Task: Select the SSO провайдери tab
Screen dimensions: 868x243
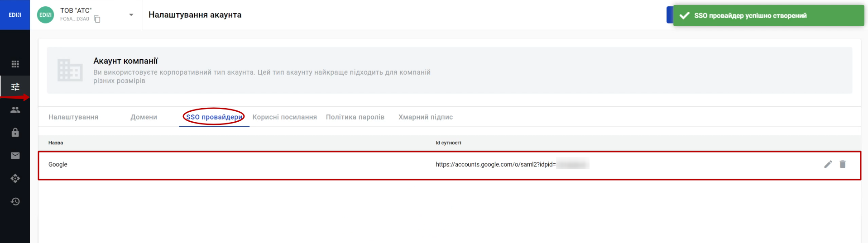Action: pyautogui.click(x=214, y=117)
